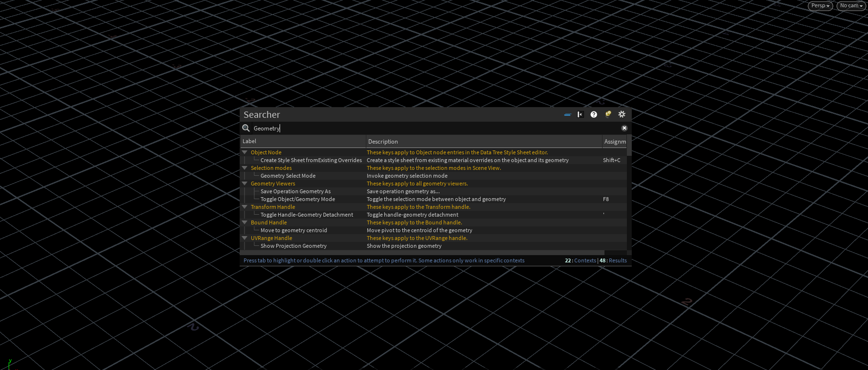The height and width of the screenshot is (370, 868).
Task: Open Searcher settings gear icon
Action: point(622,114)
